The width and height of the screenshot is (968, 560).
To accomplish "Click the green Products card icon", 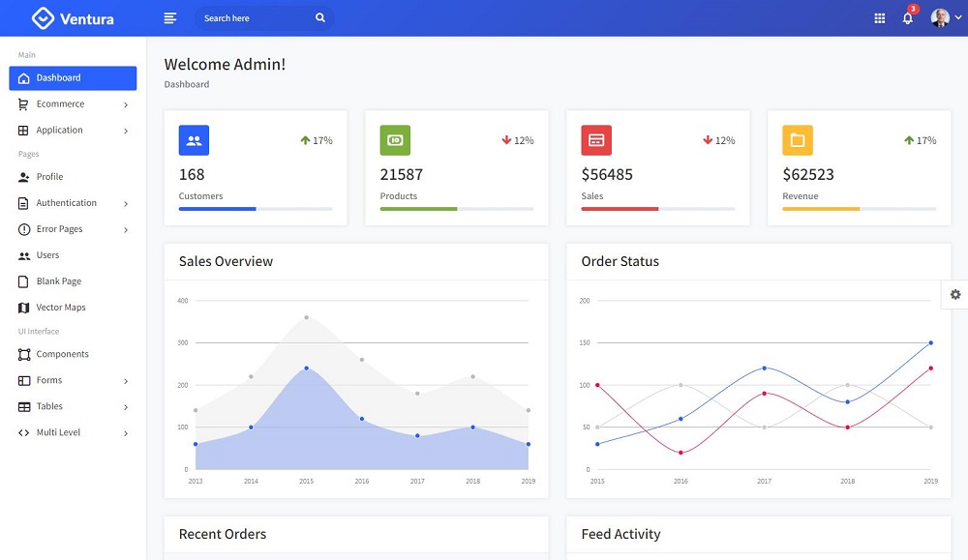I will (x=395, y=140).
